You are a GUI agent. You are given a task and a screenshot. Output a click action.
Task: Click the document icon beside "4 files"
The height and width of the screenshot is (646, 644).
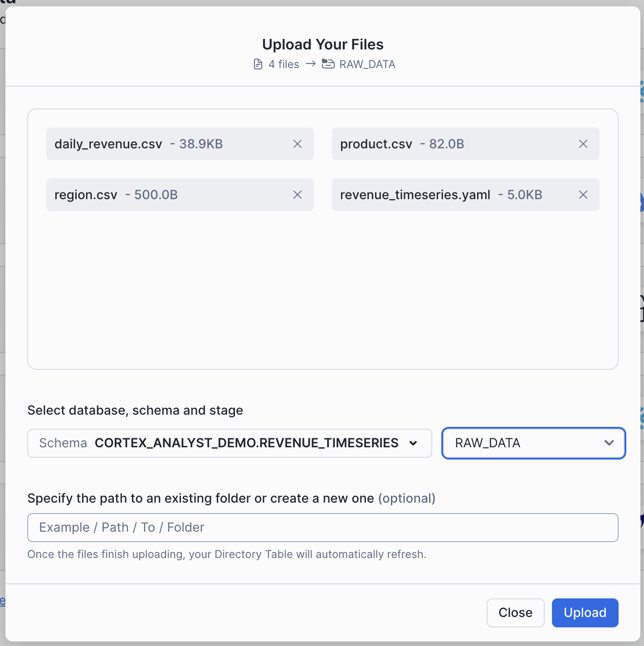tap(258, 64)
